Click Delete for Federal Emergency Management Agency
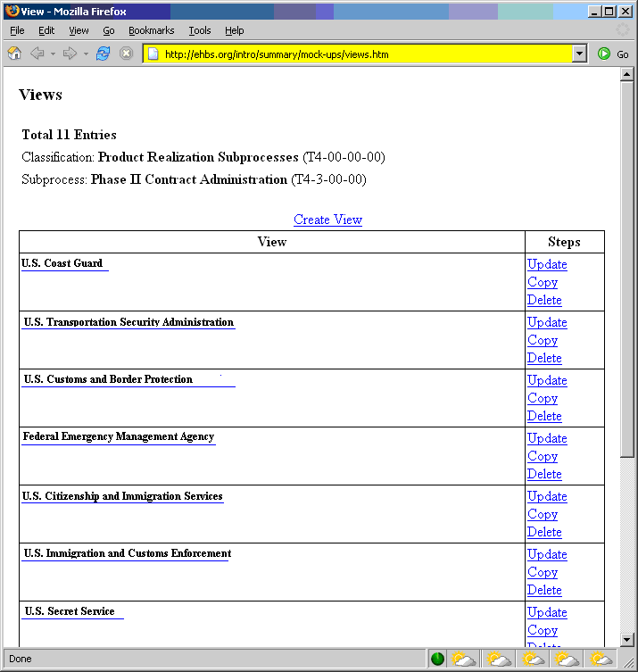The height and width of the screenshot is (672, 638). [544, 474]
